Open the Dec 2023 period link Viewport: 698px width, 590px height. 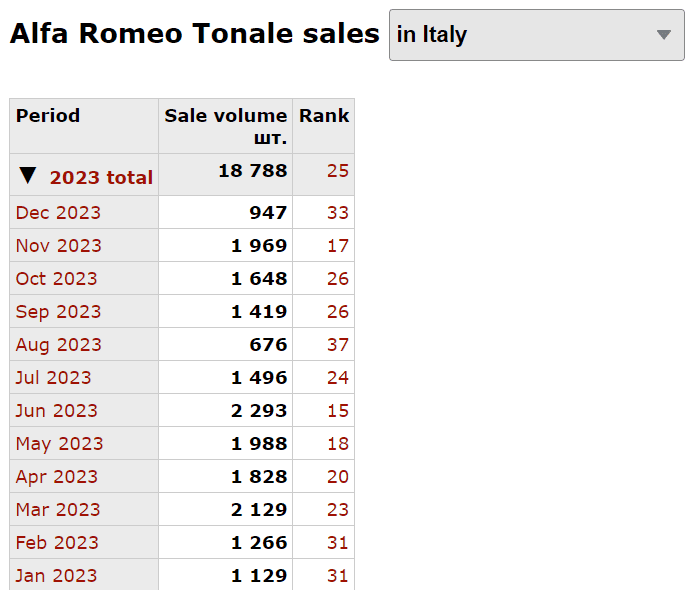pyautogui.click(x=58, y=212)
